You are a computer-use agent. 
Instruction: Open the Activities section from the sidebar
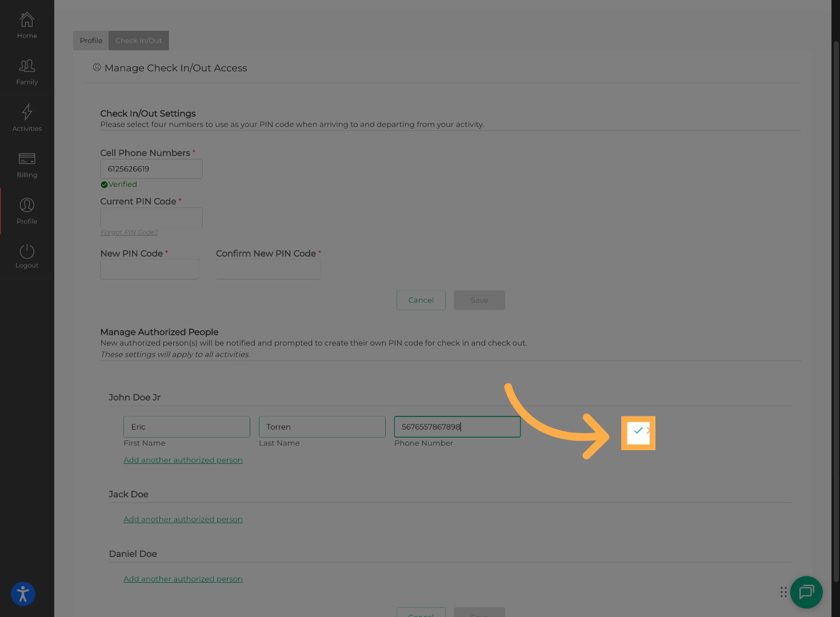coord(27,117)
